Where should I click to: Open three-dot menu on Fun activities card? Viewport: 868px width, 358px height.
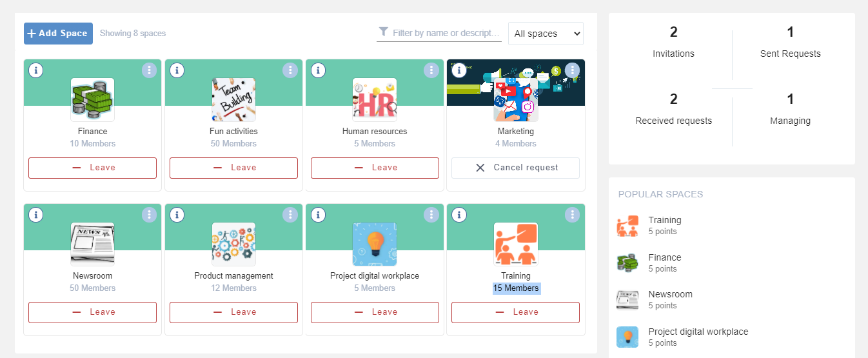click(x=290, y=70)
